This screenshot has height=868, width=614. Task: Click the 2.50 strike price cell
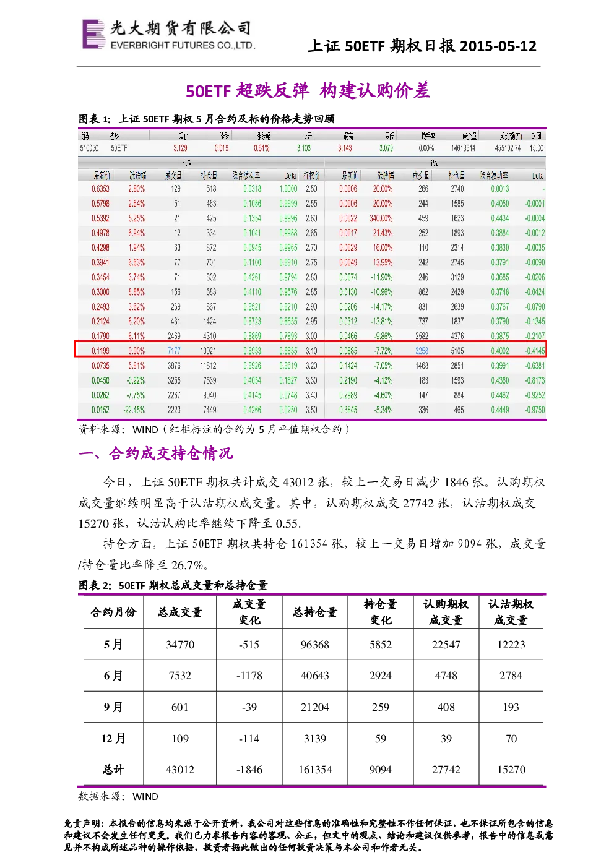[x=311, y=189]
